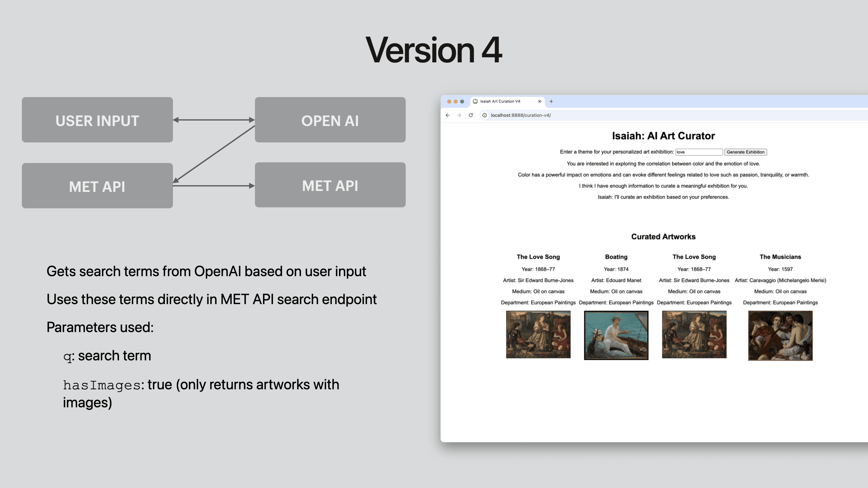
Task: Click the first Love Song painting image
Action: click(x=538, y=334)
